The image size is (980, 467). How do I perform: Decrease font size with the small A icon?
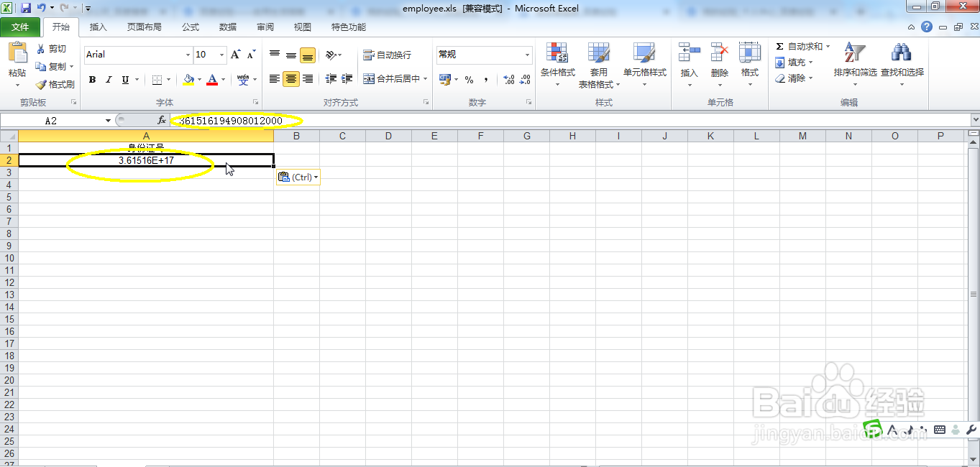(251, 55)
